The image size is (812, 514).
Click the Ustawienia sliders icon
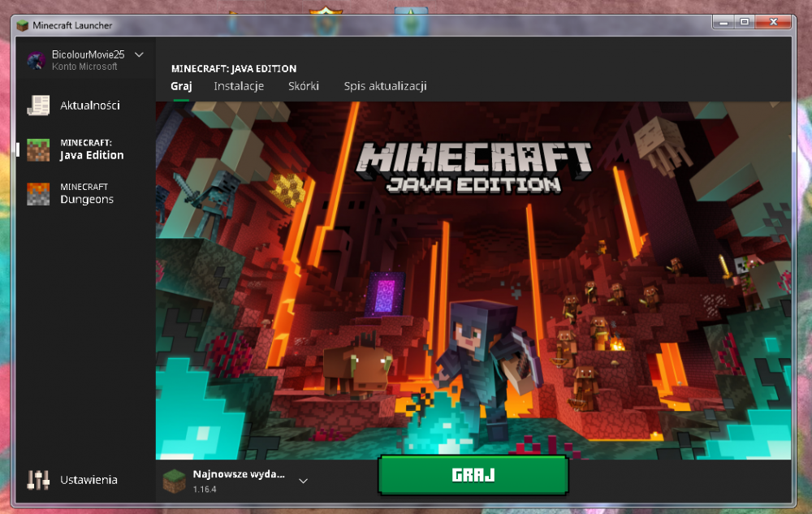coord(38,480)
